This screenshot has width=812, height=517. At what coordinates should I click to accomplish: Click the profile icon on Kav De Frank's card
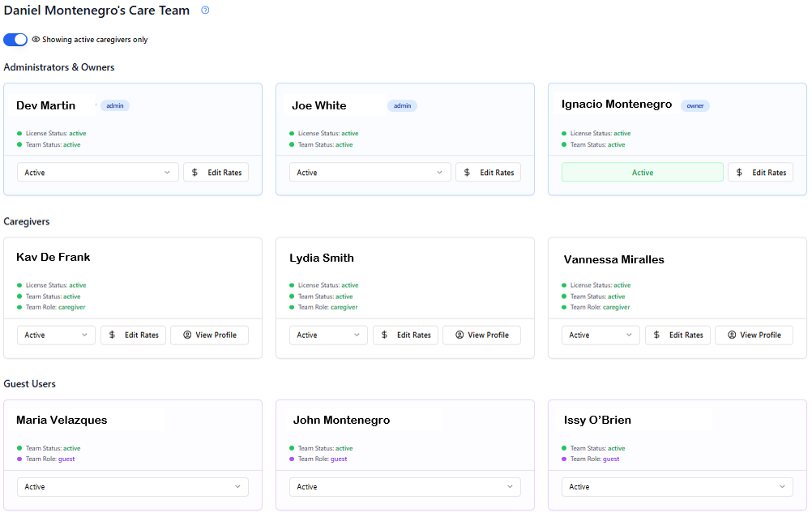pyautogui.click(x=186, y=335)
